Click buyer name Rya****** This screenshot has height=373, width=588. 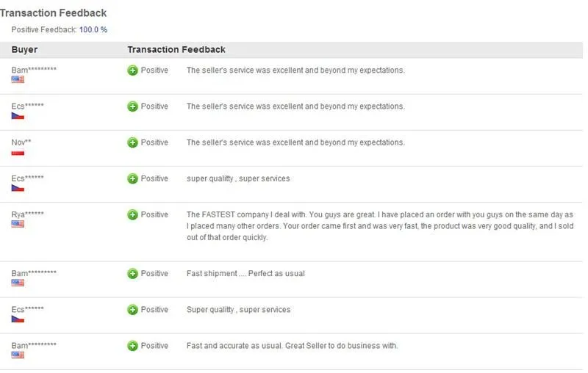27,214
